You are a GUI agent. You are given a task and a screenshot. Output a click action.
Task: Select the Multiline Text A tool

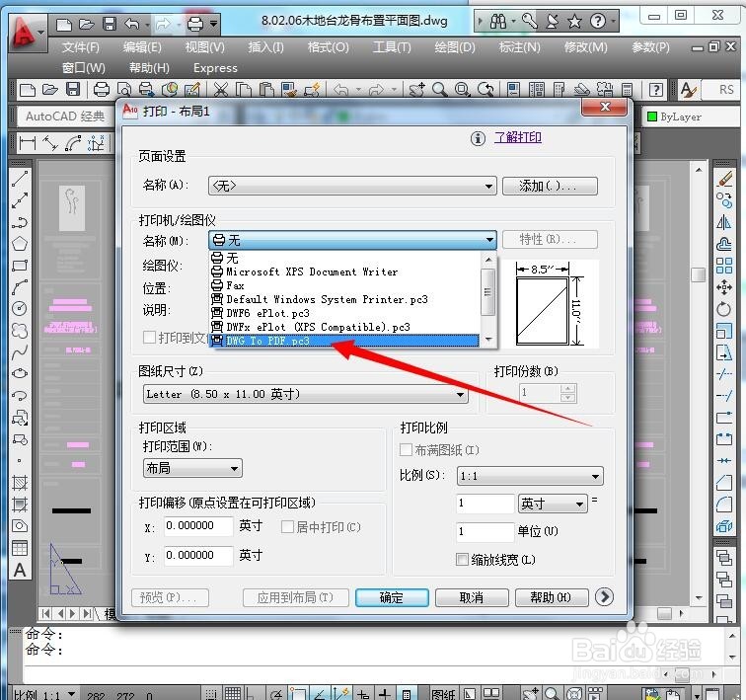(20, 570)
